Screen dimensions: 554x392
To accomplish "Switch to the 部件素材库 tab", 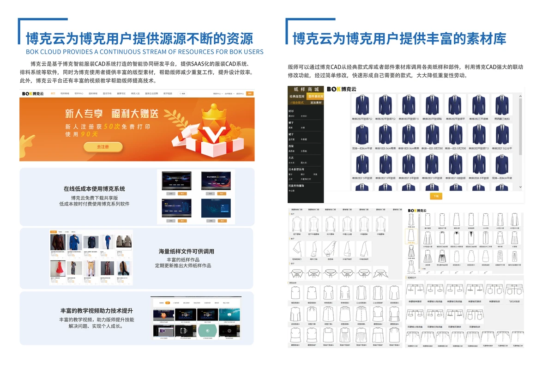I will [315, 96].
